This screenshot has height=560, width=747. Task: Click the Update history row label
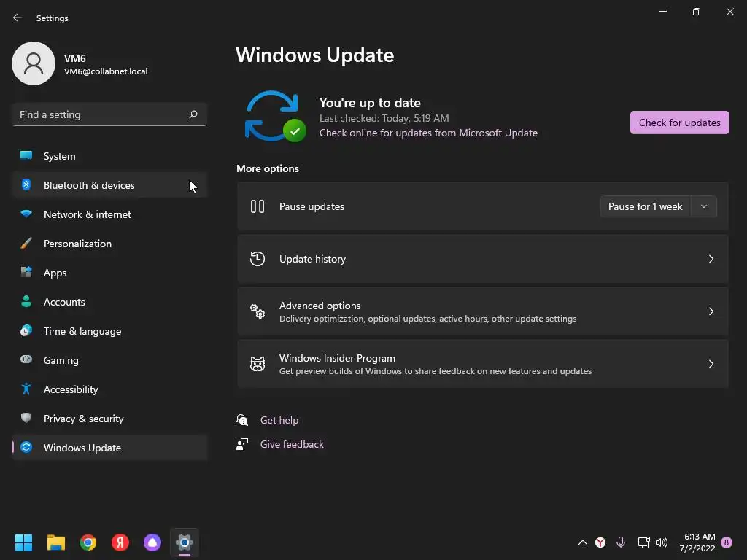click(312, 259)
